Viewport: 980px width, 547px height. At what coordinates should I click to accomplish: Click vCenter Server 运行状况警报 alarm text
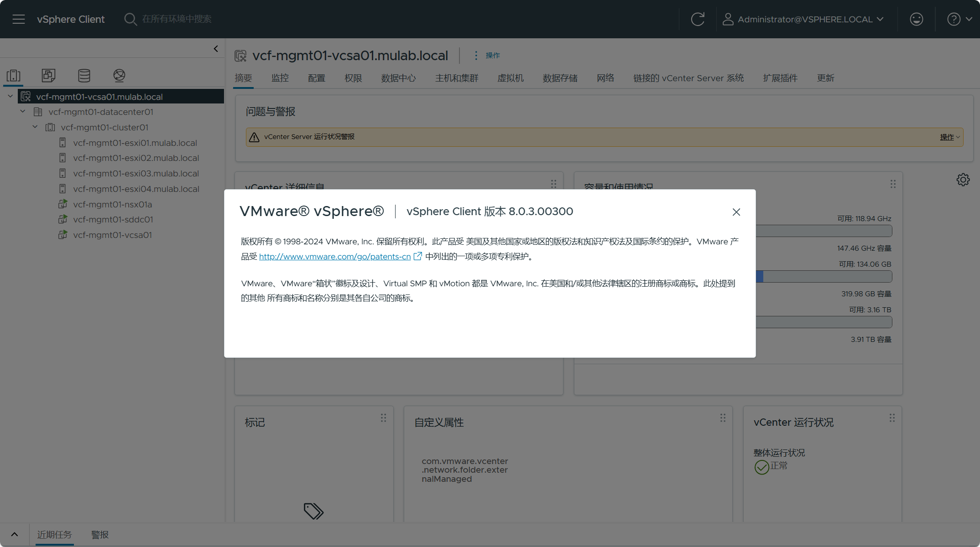(309, 137)
